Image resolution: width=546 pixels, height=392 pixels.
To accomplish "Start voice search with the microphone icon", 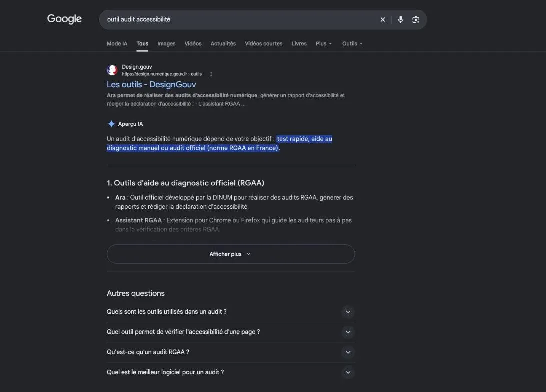I will [x=401, y=20].
